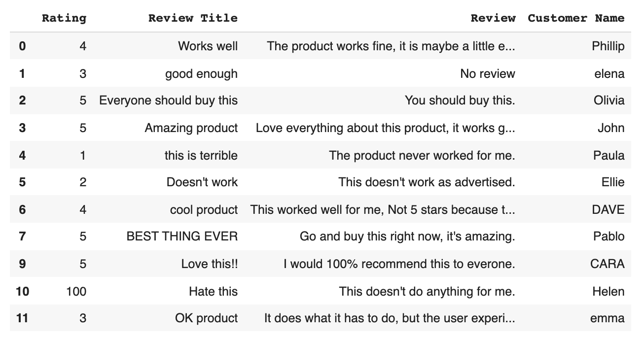Viewport: 644px width, 339px height.
Task: Select row index 10
Action: pyautogui.click(x=22, y=291)
